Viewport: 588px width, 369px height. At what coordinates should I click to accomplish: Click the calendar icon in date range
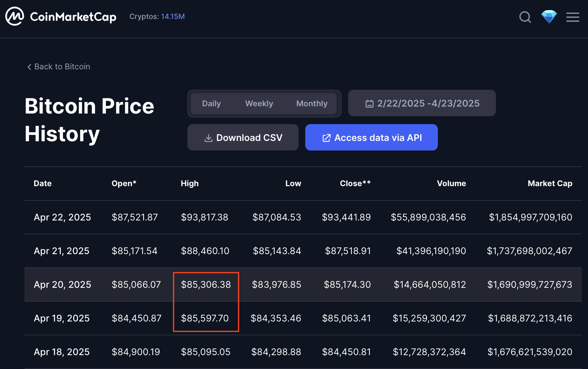tap(370, 104)
